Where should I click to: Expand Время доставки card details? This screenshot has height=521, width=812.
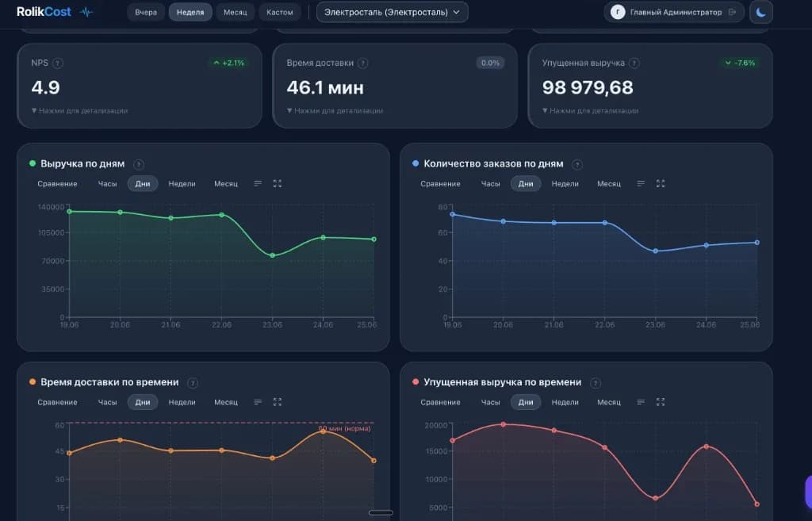tap(335, 110)
